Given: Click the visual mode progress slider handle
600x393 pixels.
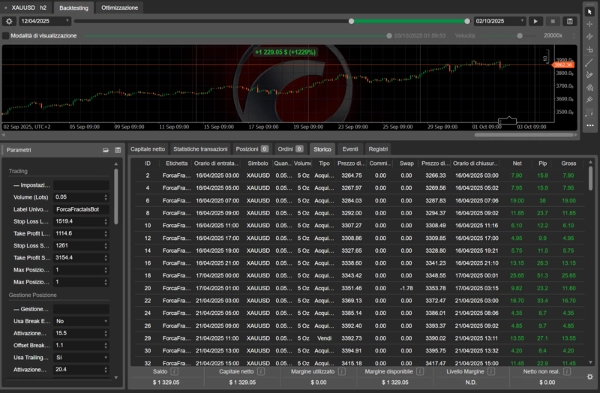Looking at the screenshot, I should 389,36.
